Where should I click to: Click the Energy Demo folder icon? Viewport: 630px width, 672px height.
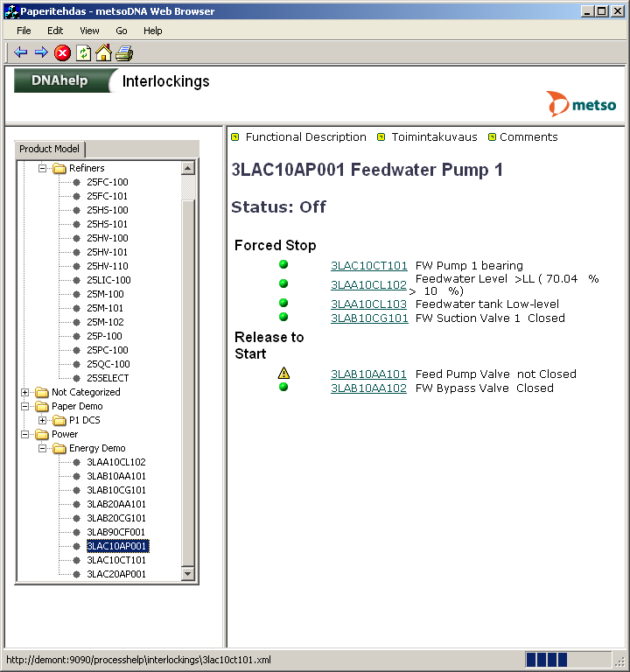point(59,448)
